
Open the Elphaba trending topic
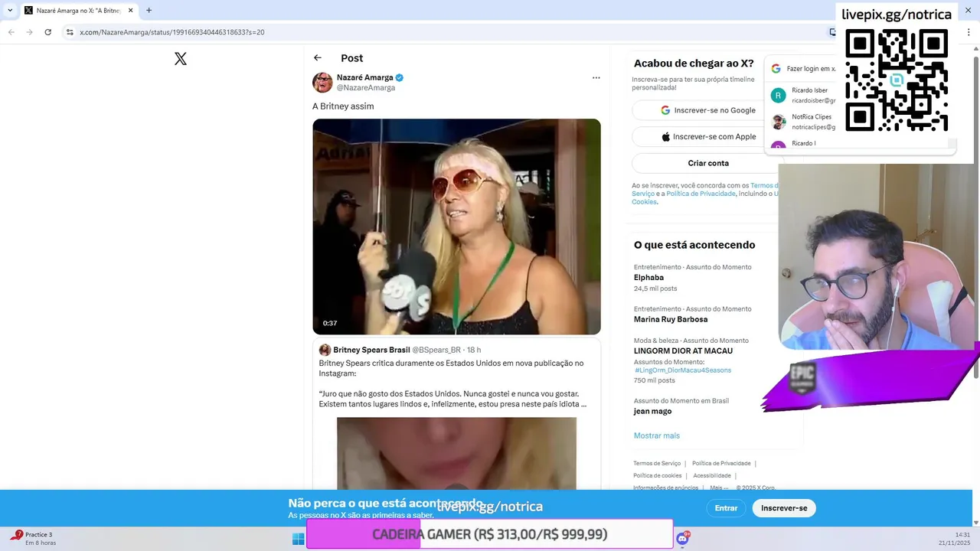(x=648, y=278)
